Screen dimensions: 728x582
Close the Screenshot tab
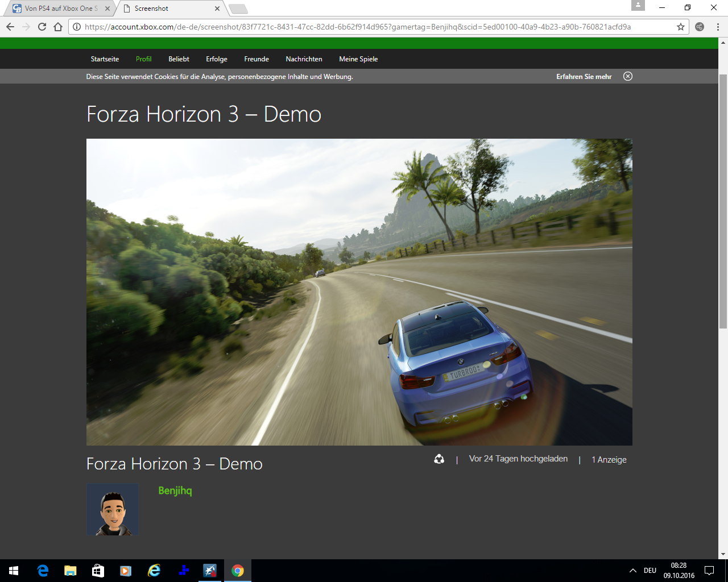(217, 9)
